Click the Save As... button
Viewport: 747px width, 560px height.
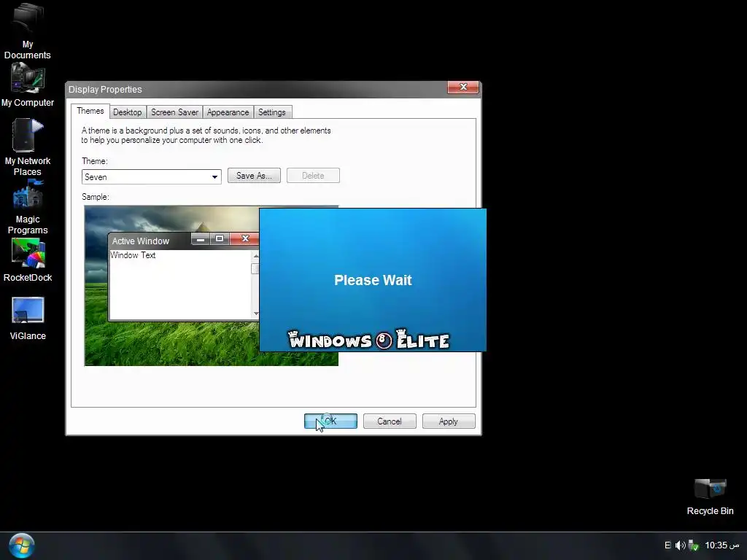click(254, 176)
